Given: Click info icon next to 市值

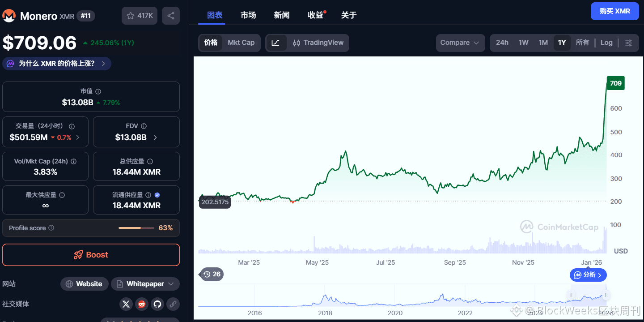Looking at the screenshot, I should [x=98, y=91].
